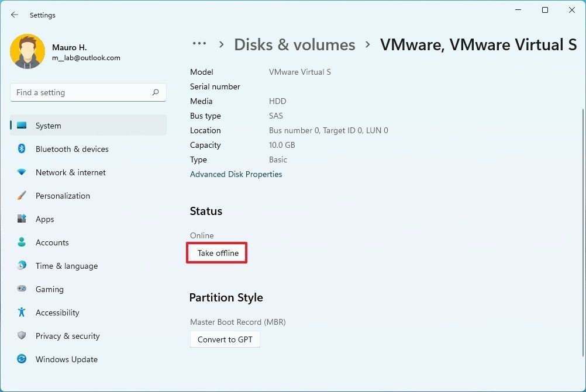
Task: Click the Privacy & security shield icon
Action: tap(22, 336)
